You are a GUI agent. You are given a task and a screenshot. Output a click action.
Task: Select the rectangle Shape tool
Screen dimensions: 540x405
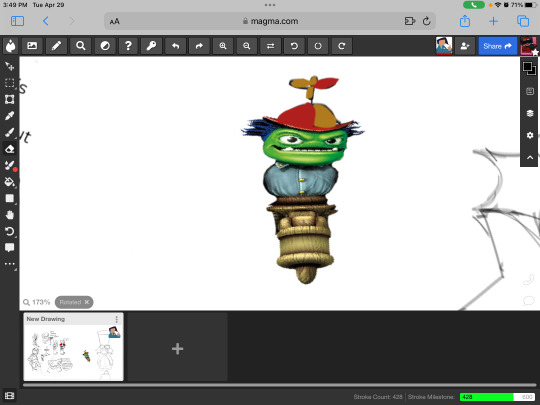(x=10, y=198)
